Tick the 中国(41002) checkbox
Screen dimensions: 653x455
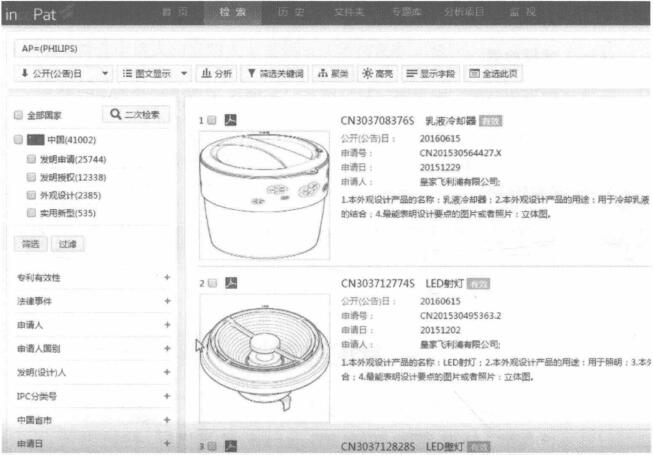click(x=18, y=139)
